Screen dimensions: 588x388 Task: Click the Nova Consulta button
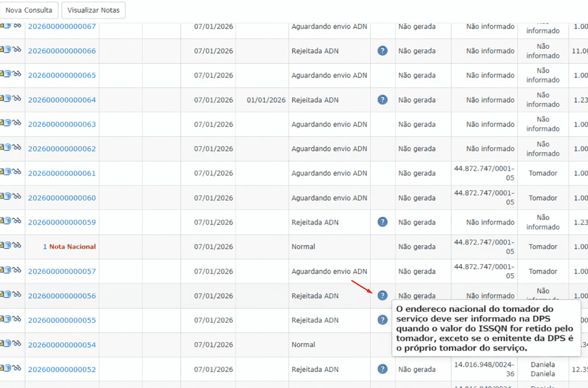(x=29, y=10)
